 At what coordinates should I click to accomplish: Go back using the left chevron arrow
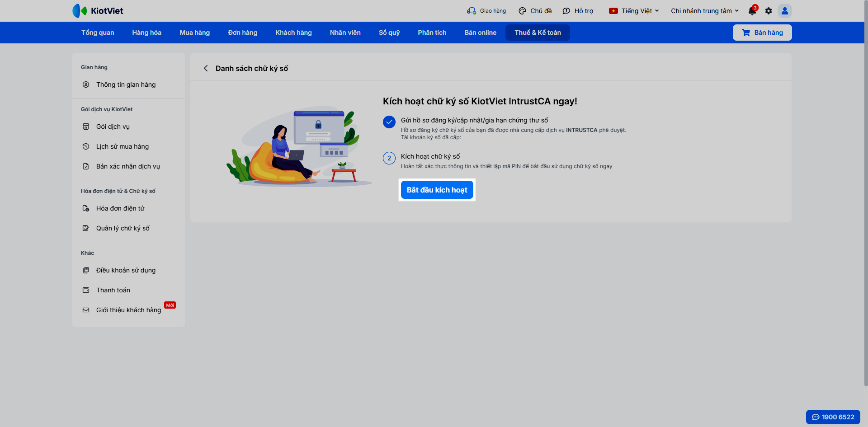pyautogui.click(x=206, y=68)
